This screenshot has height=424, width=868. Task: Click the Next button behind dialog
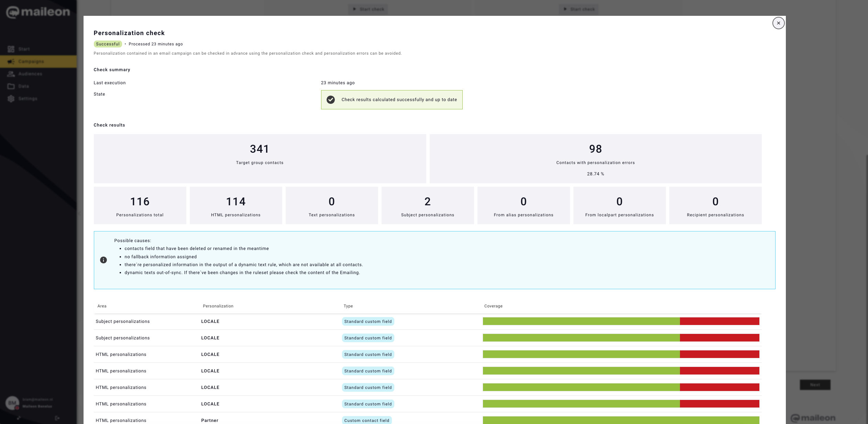(815, 385)
